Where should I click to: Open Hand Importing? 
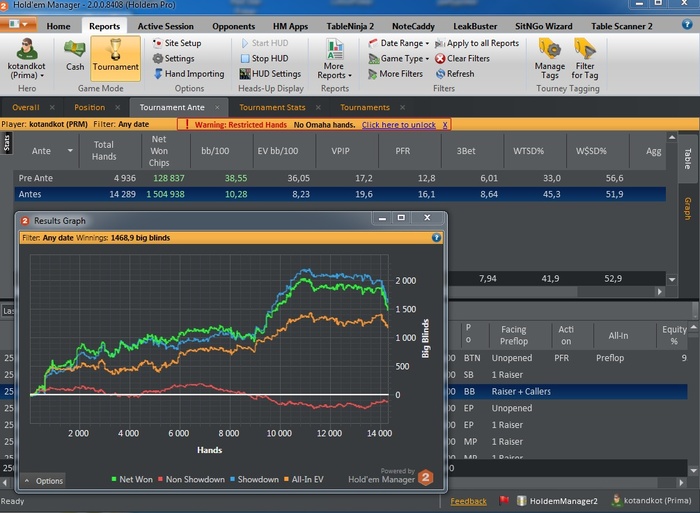[189, 74]
